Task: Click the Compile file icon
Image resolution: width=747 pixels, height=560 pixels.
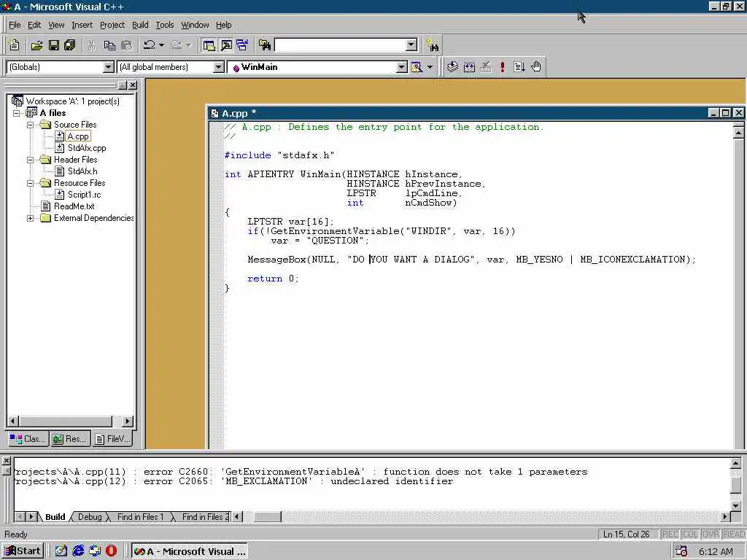Action: (452, 67)
